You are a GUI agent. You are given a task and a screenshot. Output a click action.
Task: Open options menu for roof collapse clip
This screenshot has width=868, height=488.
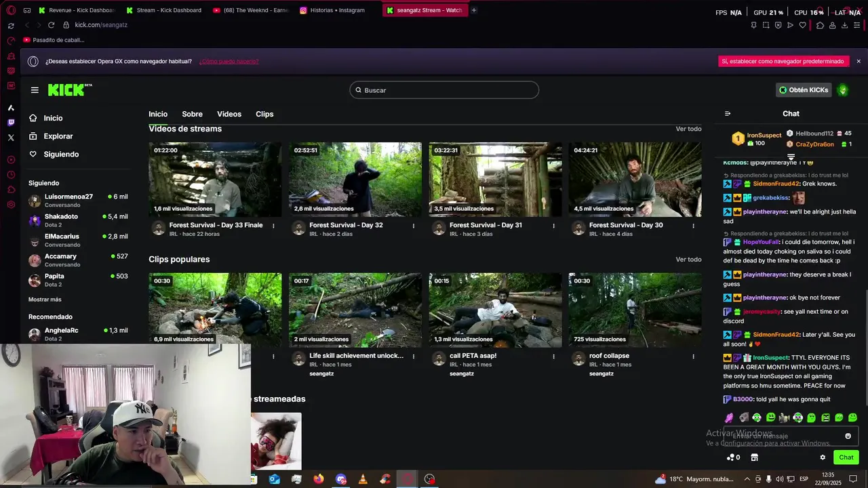(694, 357)
